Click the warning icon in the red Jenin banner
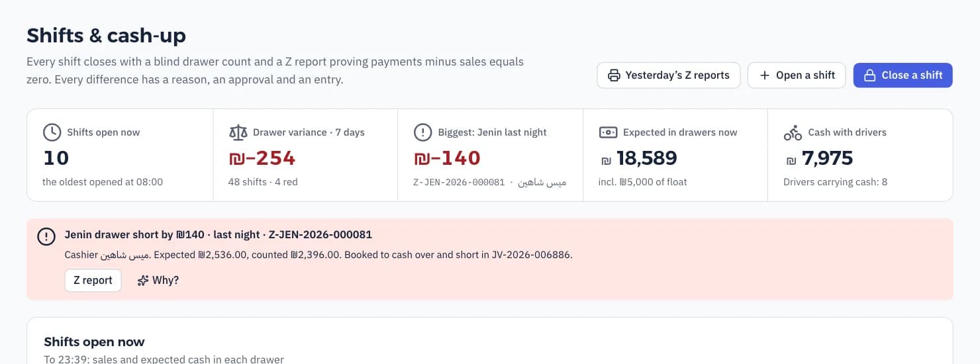The image size is (980, 364). click(46, 236)
